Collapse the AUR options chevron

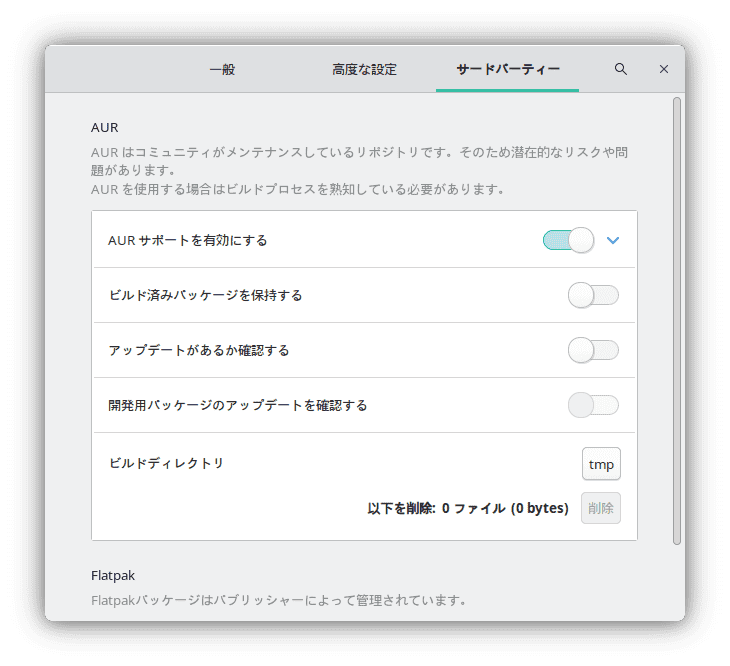pyautogui.click(x=613, y=240)
